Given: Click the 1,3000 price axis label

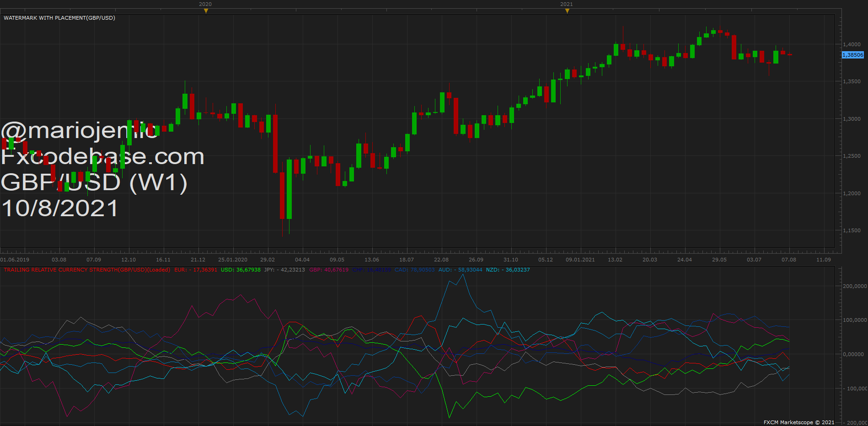Looking at the screenshot, I should (x=852, y=119).
